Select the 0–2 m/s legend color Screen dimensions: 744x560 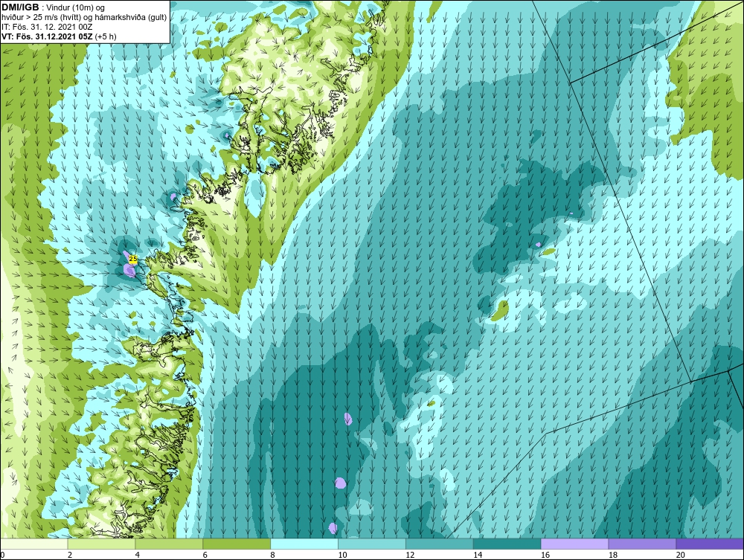point(34,544)
